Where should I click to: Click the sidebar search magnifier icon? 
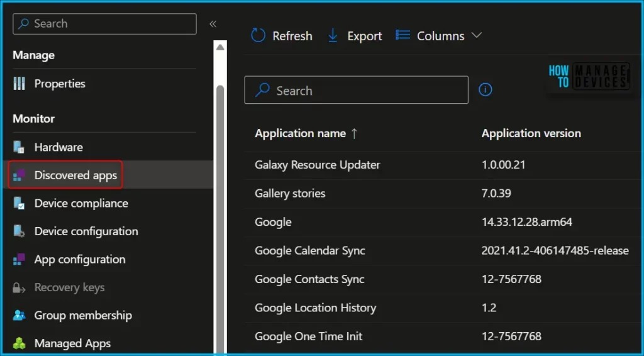[23, 23]
